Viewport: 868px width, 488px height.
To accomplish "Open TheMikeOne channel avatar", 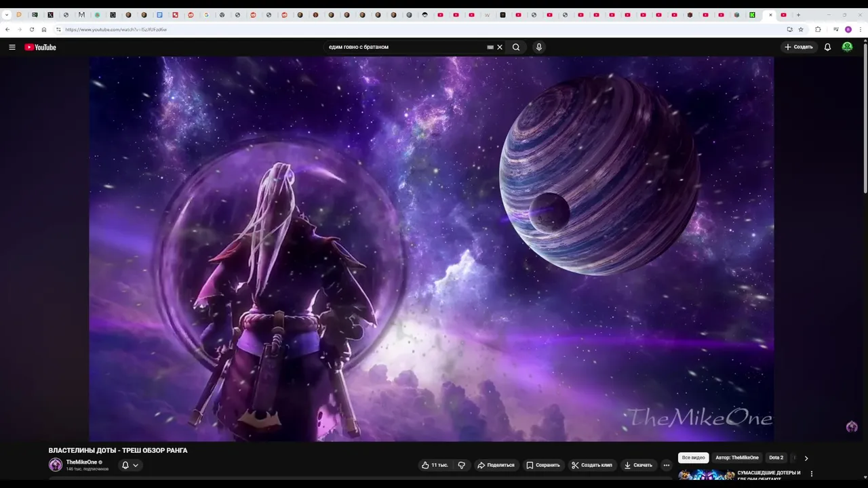I will (56, 465).
